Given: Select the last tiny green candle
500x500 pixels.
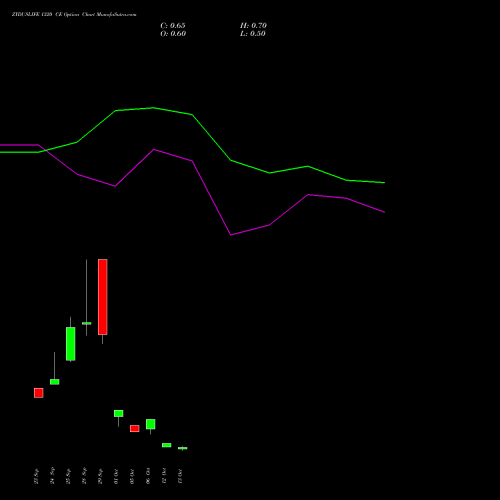Looking at the screenshot, I should (x=183, y=448).
